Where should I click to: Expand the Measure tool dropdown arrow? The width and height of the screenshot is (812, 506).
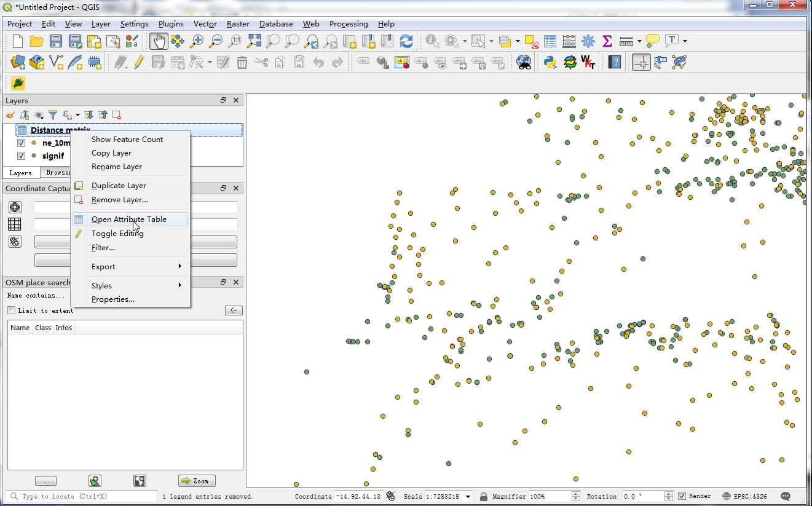click(x=639, y=41)
